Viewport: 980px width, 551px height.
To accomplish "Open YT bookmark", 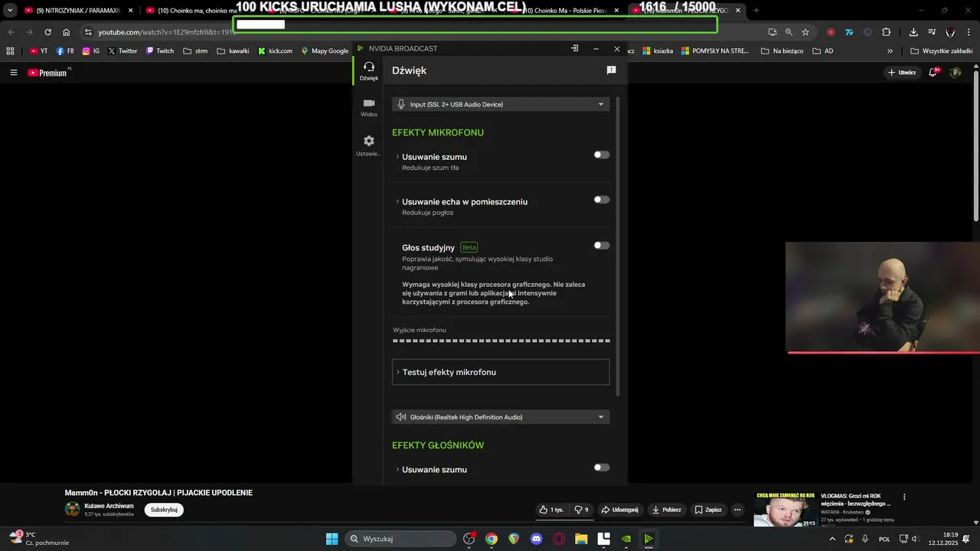I will point(38,51).
